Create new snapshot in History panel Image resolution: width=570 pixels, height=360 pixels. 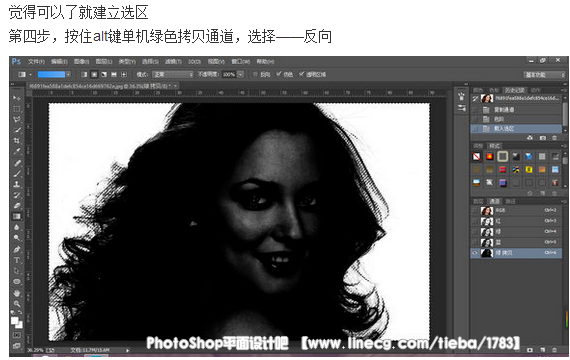(542, 137)
